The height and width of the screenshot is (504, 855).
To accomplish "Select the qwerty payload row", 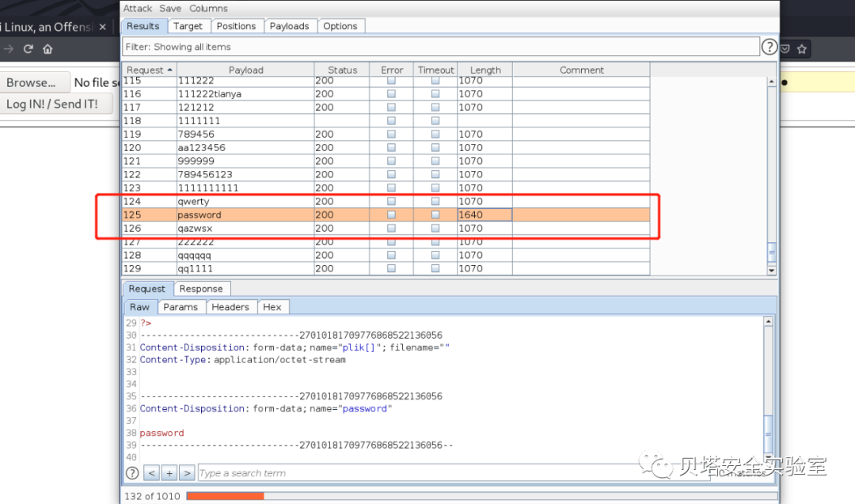I will pos(386,201).
